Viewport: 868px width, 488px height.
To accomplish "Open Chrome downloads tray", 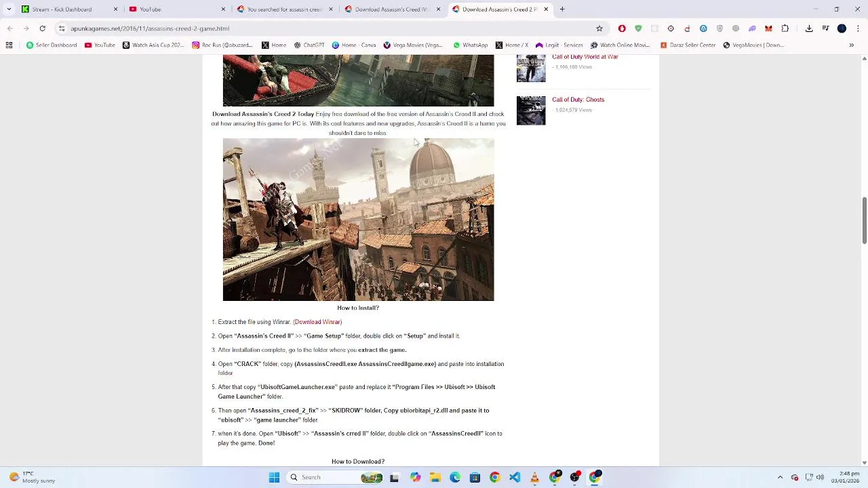I will pyautogui.click(x=809, y=28).
